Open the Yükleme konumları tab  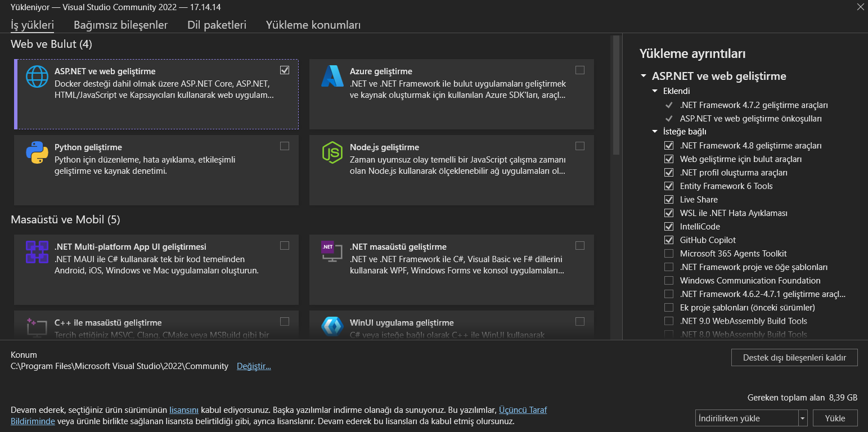coord(313,25)
